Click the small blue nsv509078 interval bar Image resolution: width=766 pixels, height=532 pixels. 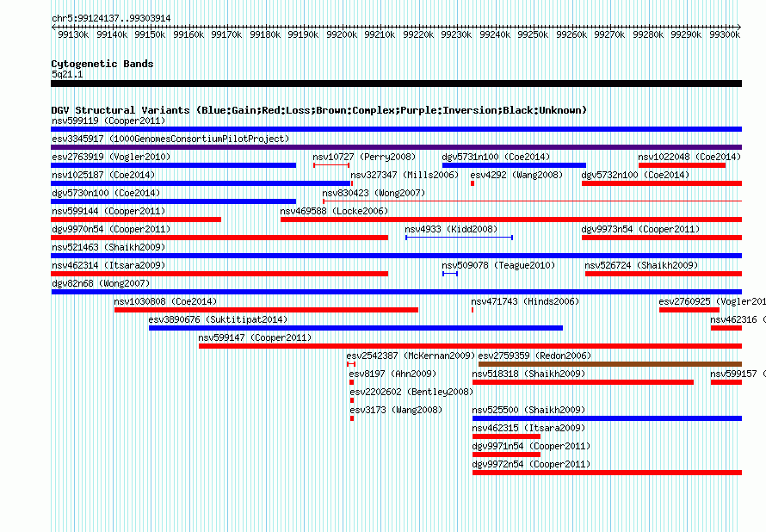pos(450,274)
